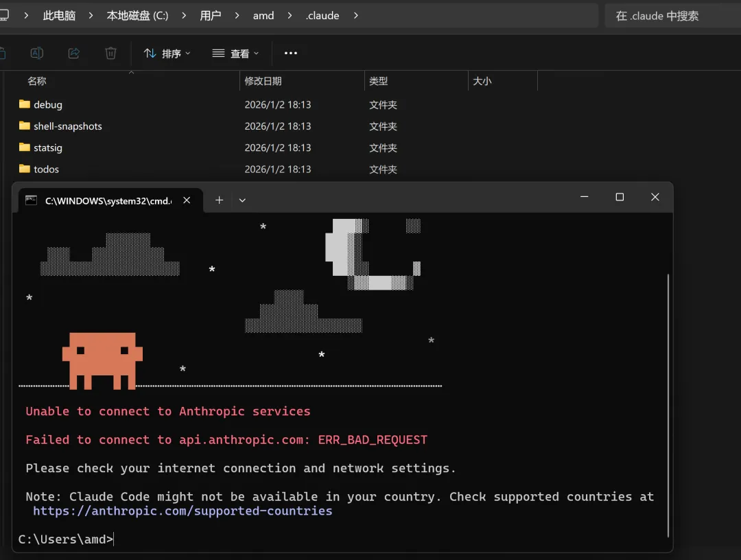Click the debug folder icon

click(25, 104)
